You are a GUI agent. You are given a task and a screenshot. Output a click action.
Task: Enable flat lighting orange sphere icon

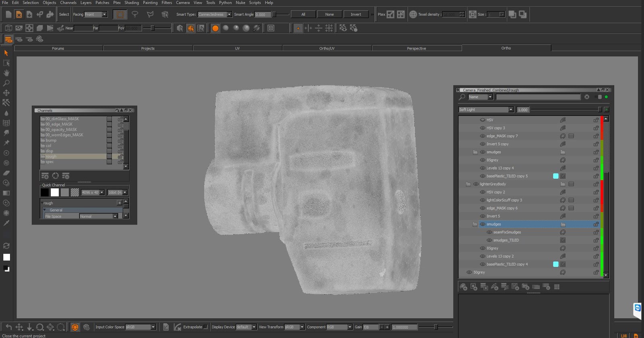pos(215,28)
